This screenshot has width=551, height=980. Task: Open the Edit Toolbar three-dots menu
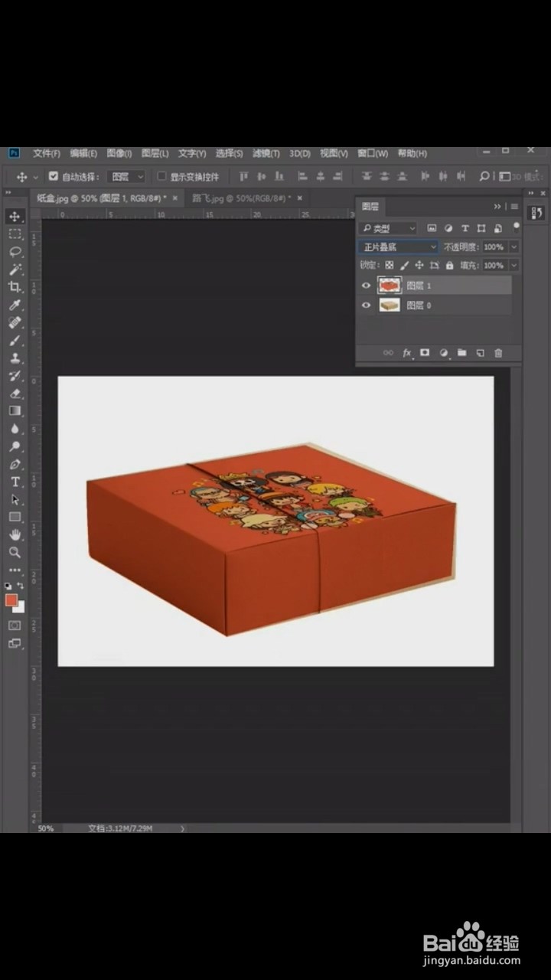[15, 570]
